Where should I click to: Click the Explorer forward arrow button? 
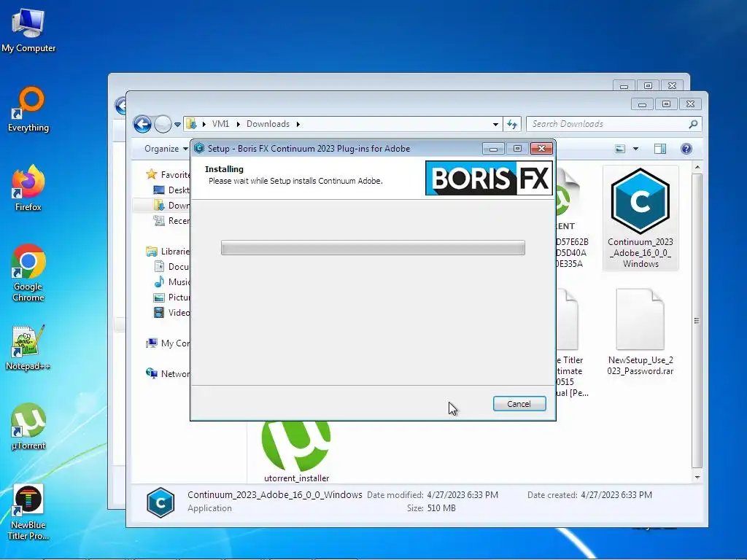[x=163, y=124]
